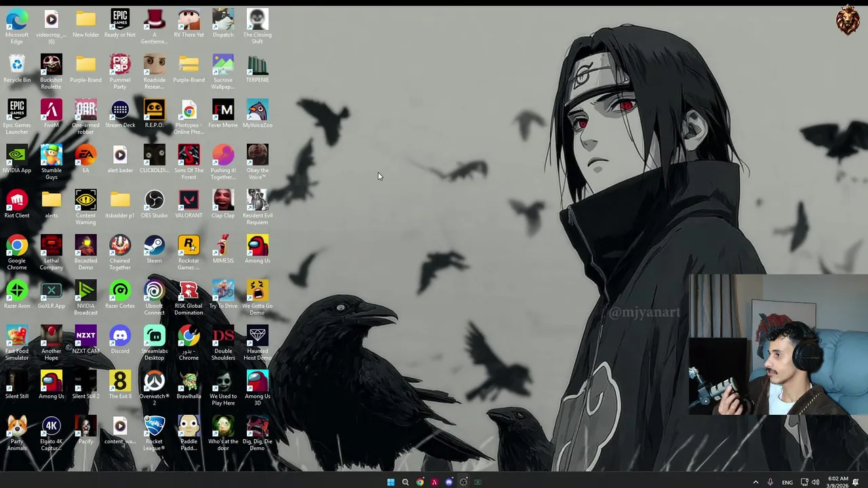Open Google Chrome desktop shortcut
Viewport: 868px width, 488px height.
tap(17, 252)
